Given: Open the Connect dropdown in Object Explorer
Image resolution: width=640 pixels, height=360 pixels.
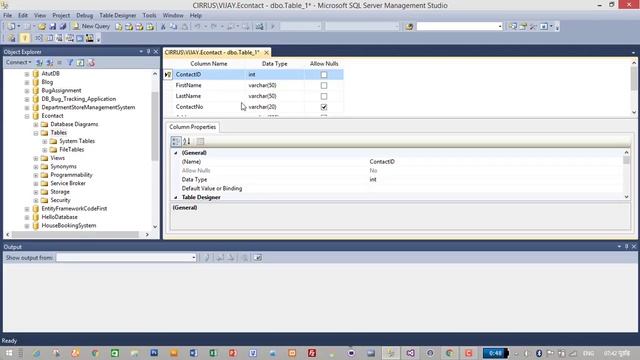Looking at the screenshot, I should coord(18,62).
